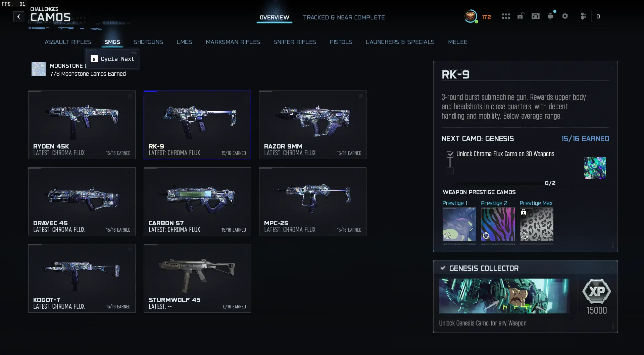Select the locked Prestige Max camo swatch
Screen dimensions: 644x355
pyautogui.click(x=536, y=224)
